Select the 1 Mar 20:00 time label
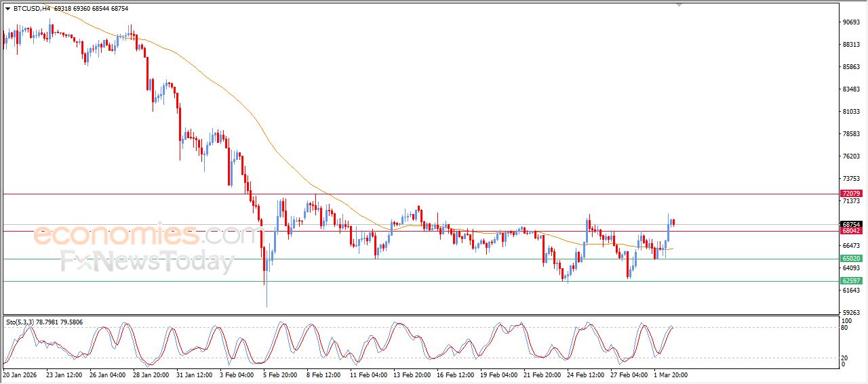The width and height of the screenshot is (868, 384). point(669,374)
